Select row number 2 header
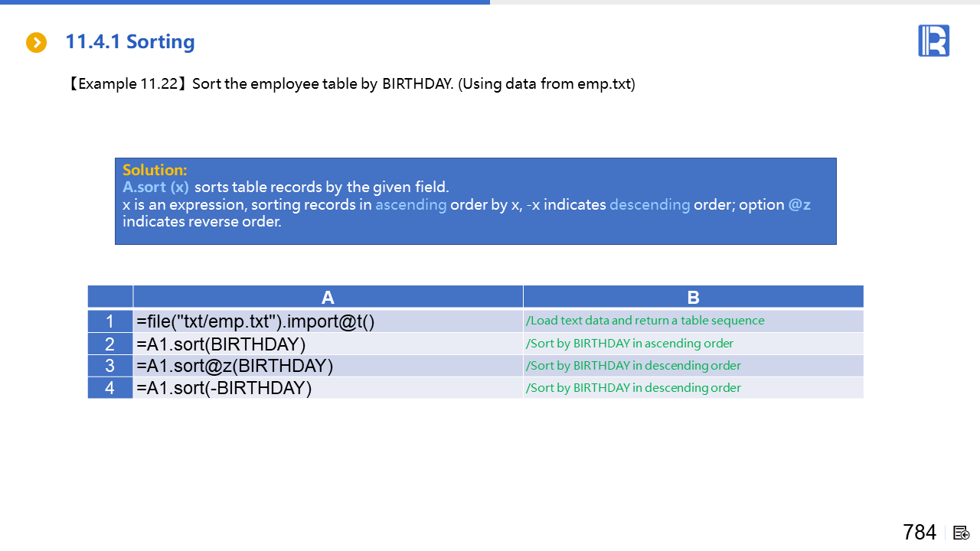Screen dimensions: 980x551 tap(110, 344)
